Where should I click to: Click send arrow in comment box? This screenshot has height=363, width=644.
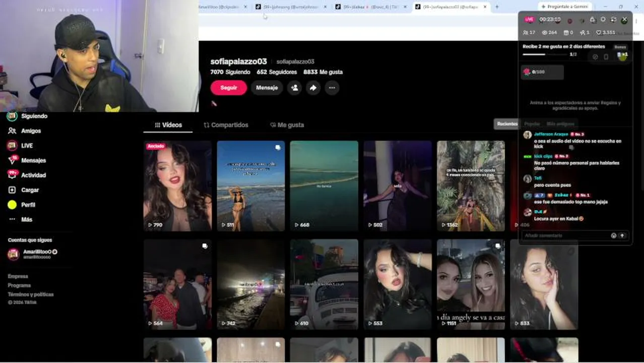point(622,235)
